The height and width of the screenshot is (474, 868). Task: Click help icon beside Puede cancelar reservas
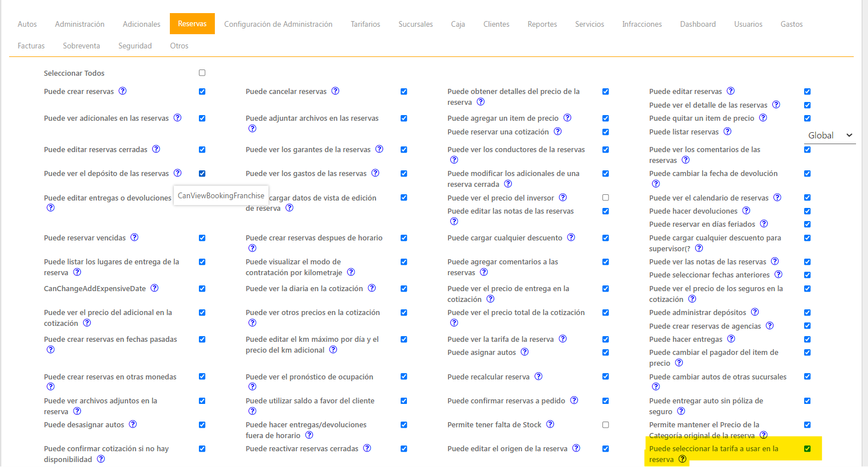click(335, 91)
